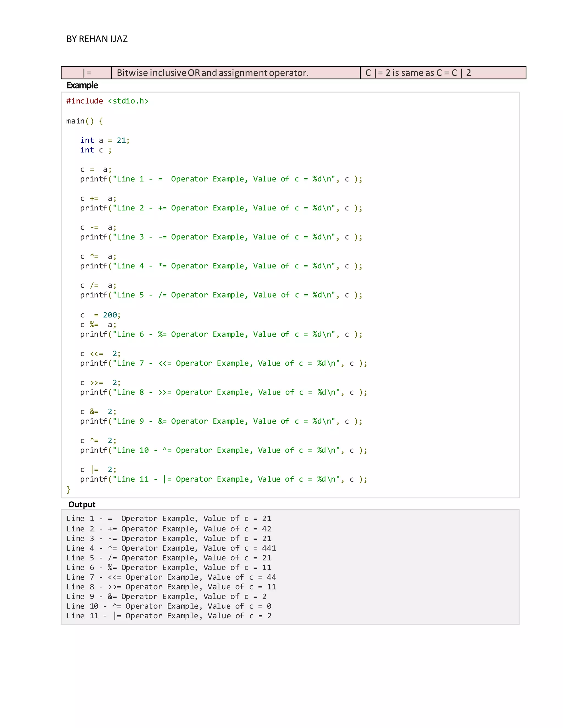This screenshot has height=728, width=563.
Task: Click 'Bitwise inclusive OR and assignment operator' cell
Action: pos(212,73)
